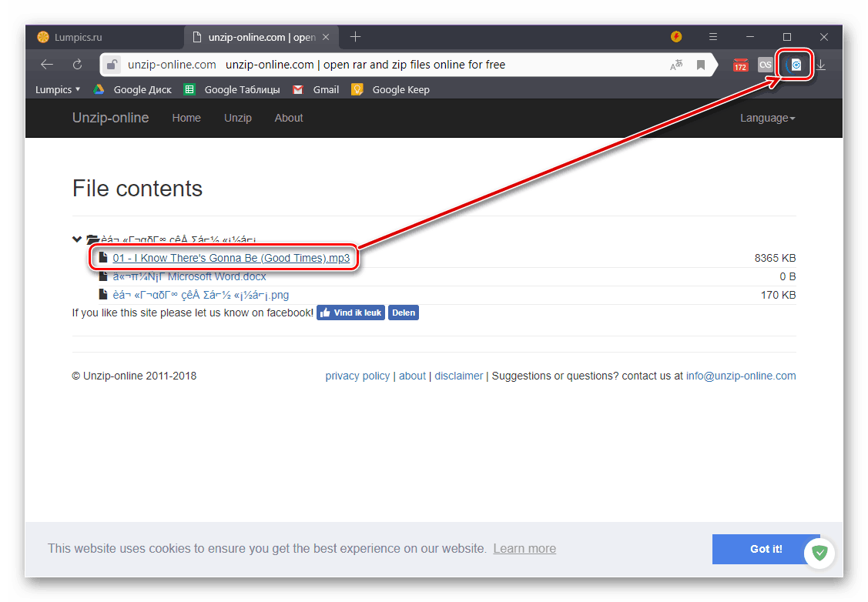Open Unzip in site navigation
868x602 pixels.
point(238,118)
